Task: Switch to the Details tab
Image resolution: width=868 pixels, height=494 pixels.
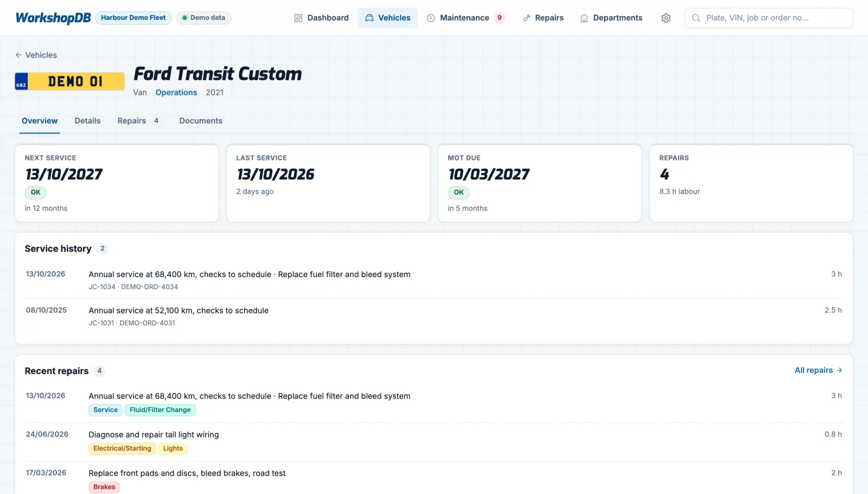Action: point(87,121)
